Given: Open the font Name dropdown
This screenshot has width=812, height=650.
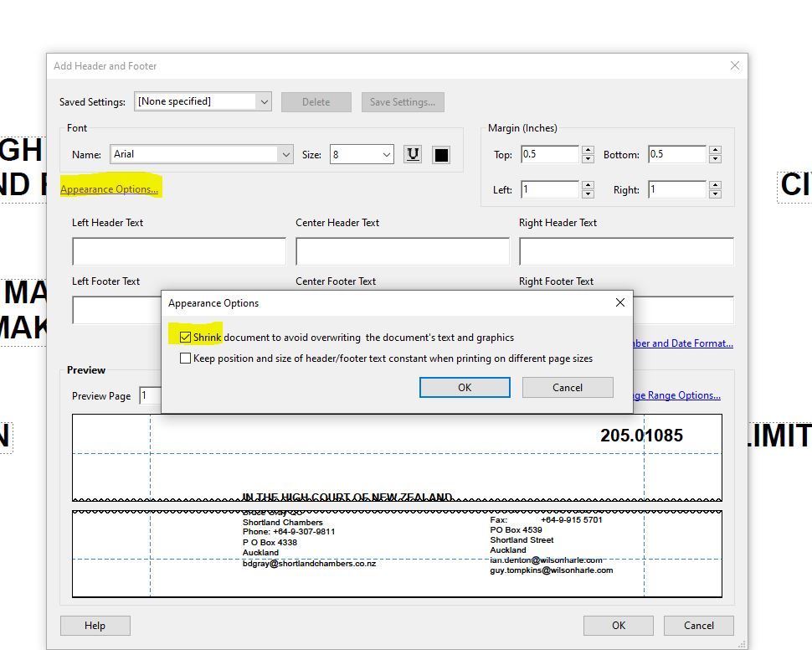Looking at the screenshot, I should [x=285, y=154].
